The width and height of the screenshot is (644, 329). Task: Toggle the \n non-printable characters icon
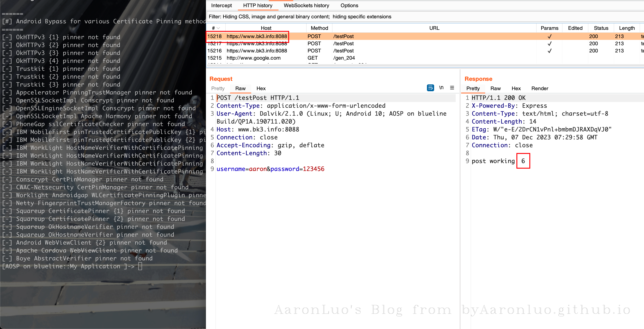click(441, 88)
